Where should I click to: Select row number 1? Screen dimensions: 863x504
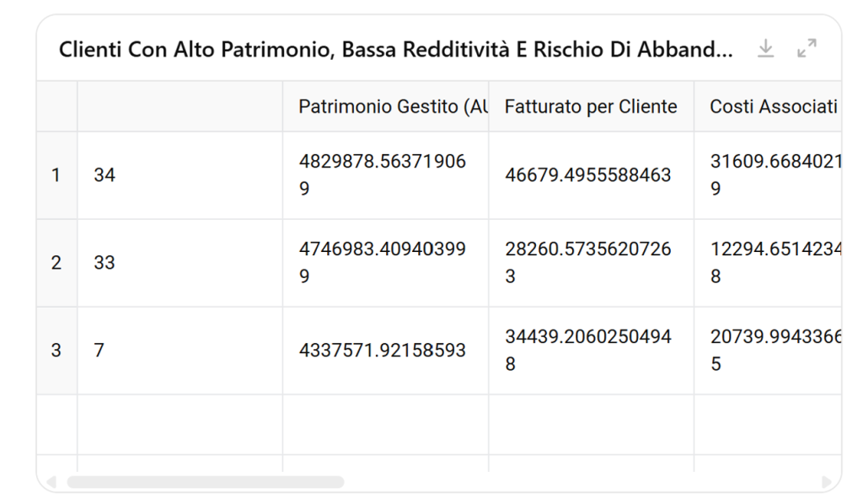[x=56, y=175]
